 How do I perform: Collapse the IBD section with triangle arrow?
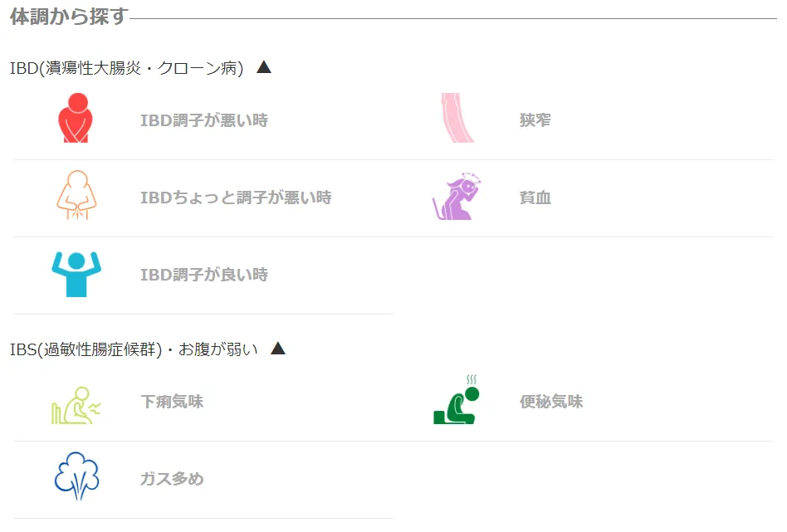264,67
